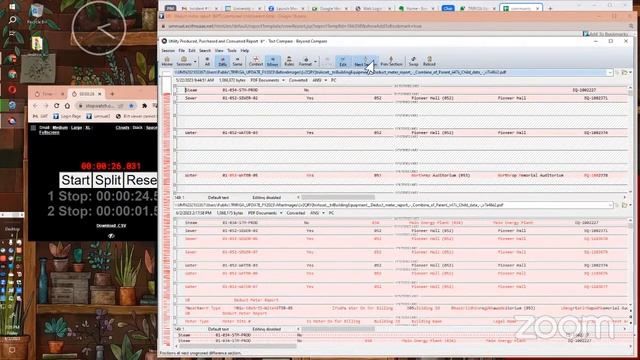
Task: Expand the Sessions dropdown arrow
Action: [195, 62]
